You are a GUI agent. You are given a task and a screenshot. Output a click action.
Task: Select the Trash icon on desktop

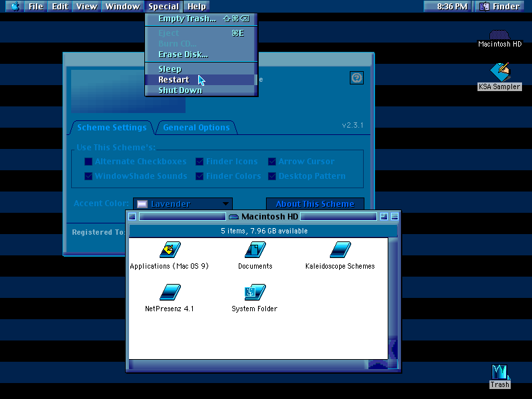500,372
